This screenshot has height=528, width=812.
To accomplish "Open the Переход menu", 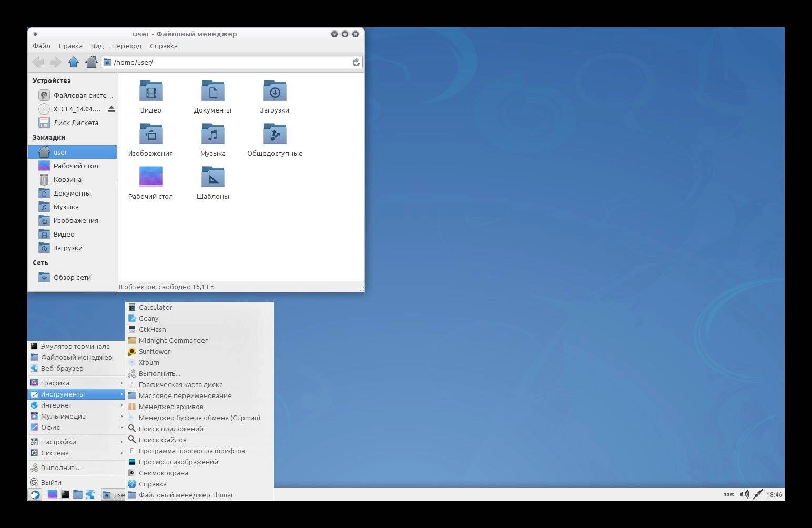I will (127, 46).
